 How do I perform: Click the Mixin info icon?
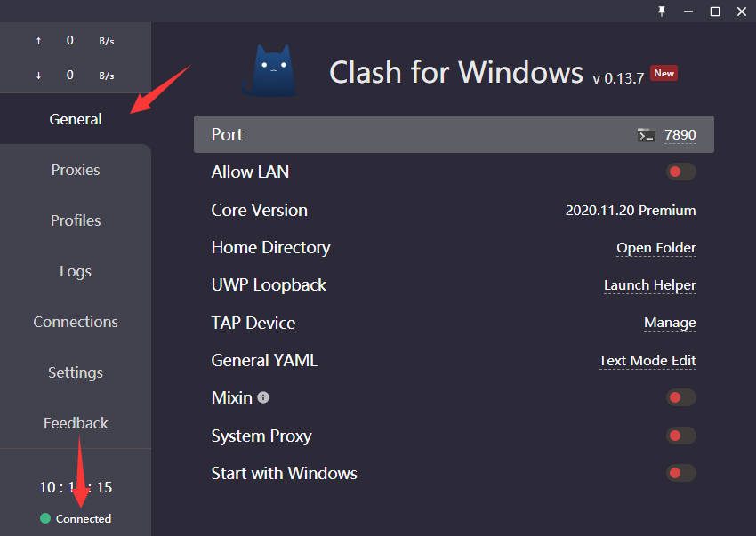[x=263, y=397]
